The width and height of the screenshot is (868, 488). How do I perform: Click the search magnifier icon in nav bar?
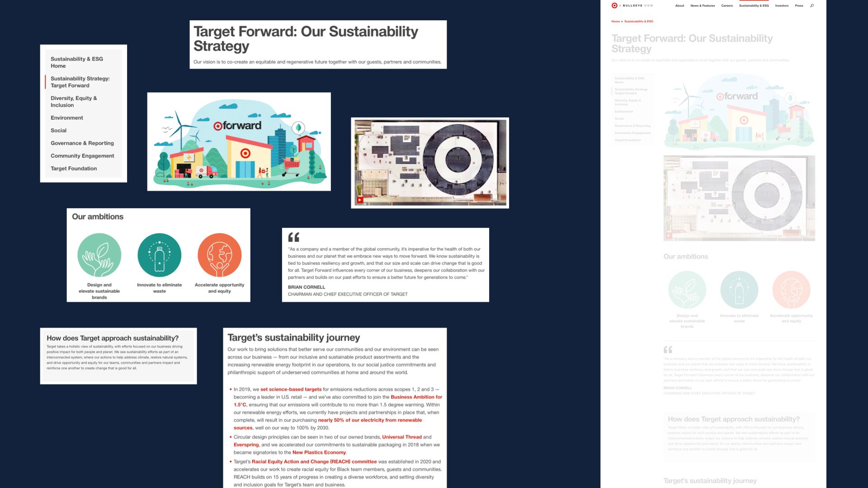coord(812,5)
